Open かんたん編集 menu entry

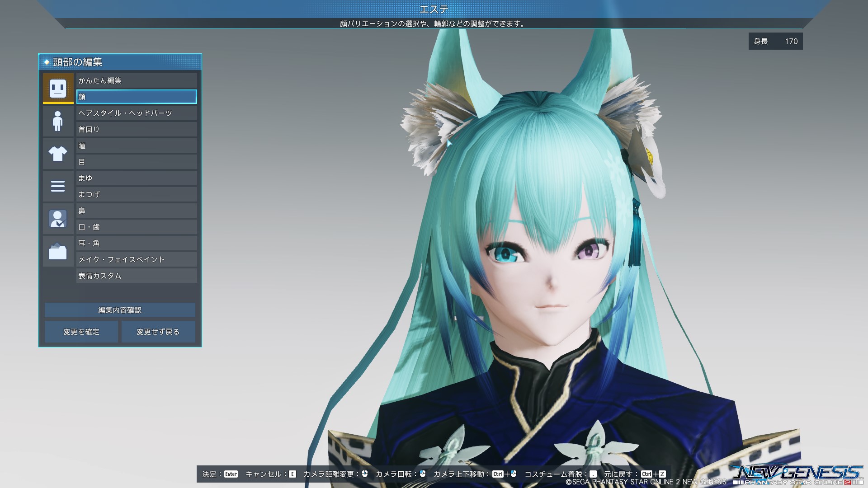[x=137, y=80]
